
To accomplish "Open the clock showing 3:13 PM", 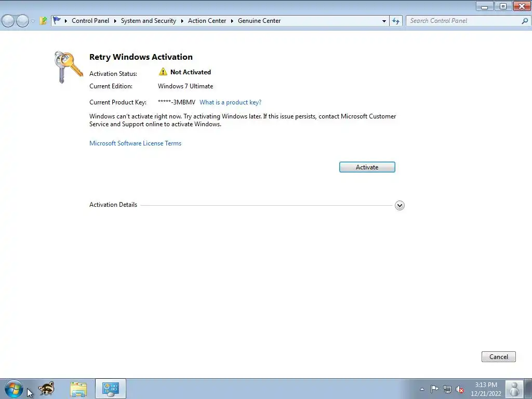I will tap(486, 389).
